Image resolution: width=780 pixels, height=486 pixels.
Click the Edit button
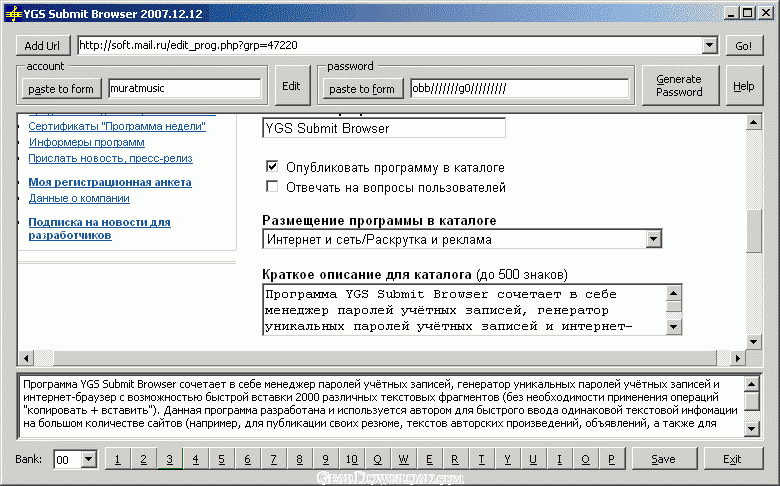click(292, 86)
